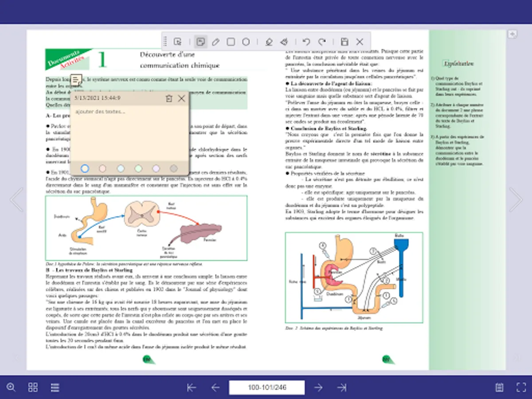Choose the light blue note color swatch

pyautogui.click(x=121, y=168)
